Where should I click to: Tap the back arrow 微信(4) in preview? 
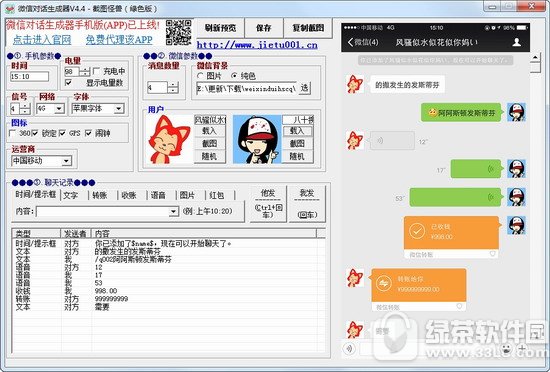point(363,42)
